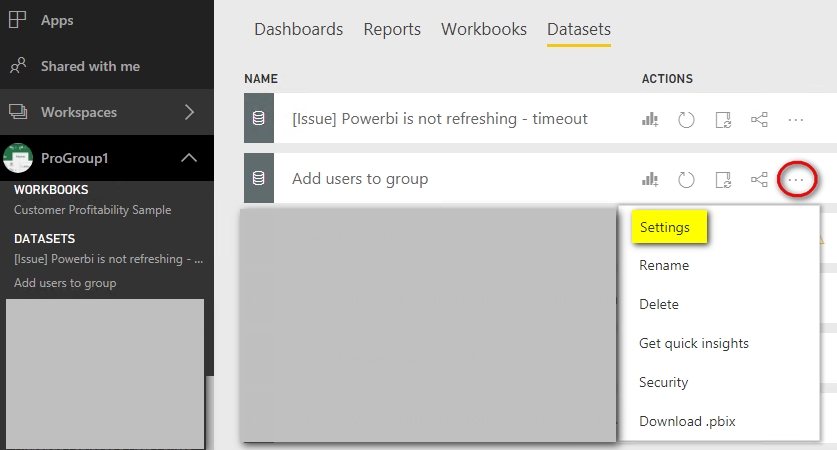Select Rename from the dataset menu

(664, 265)
